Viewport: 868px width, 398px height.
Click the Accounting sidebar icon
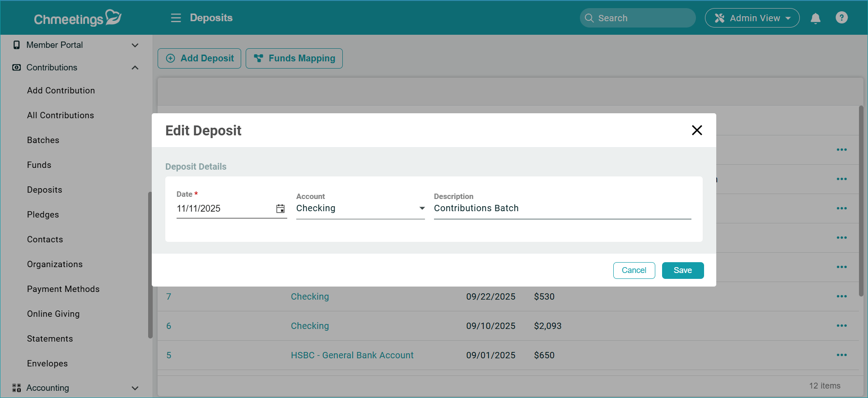17,388
